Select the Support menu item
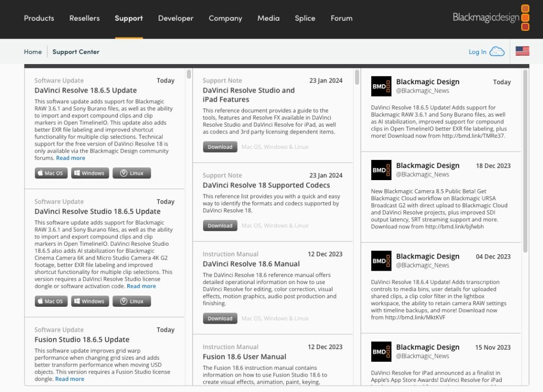The height and width of the screenshot is (392, 543). pyautogui.click(x=129, y=19)
